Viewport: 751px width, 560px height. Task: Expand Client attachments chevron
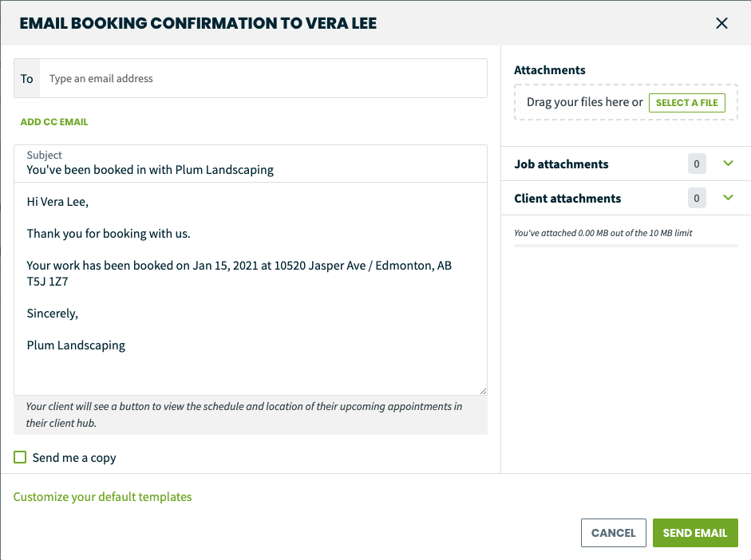pyautogui.click(x=728, y=198)
